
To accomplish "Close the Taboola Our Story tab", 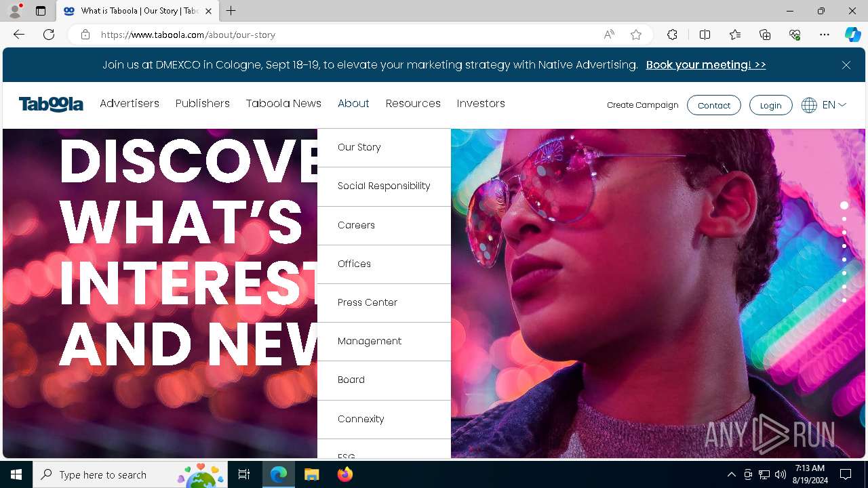I will [209, 11].
